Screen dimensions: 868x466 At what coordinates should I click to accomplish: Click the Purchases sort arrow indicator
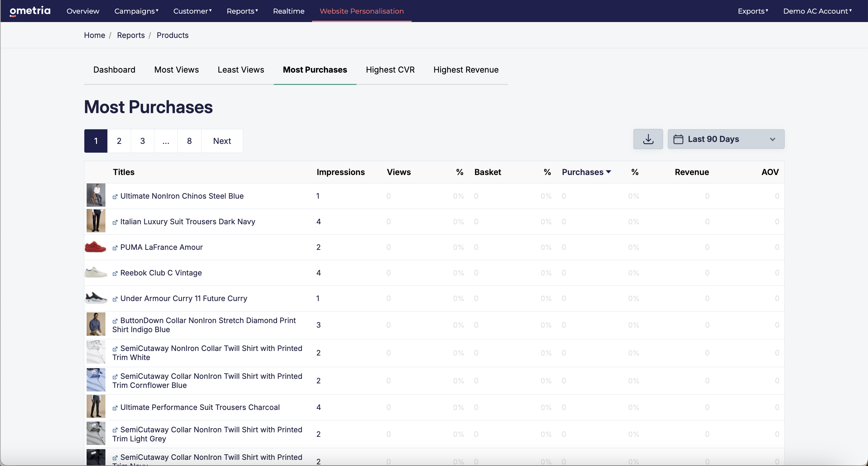click(608, 172)
